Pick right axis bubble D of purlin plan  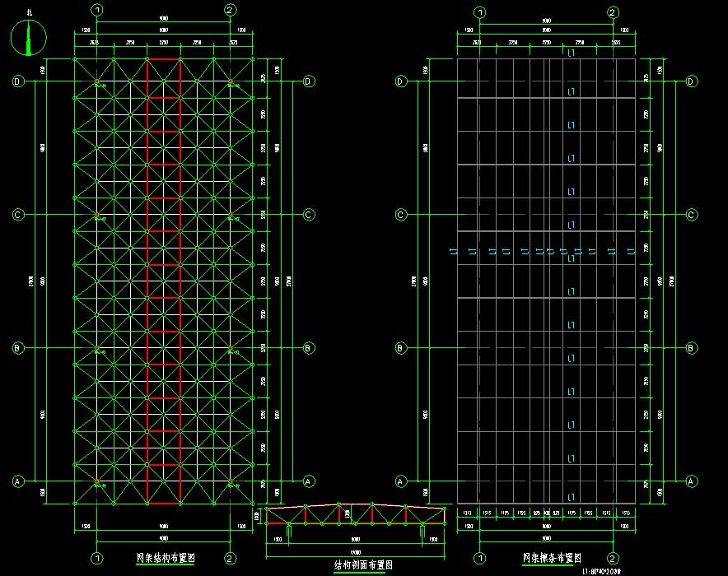pos(691,81)
